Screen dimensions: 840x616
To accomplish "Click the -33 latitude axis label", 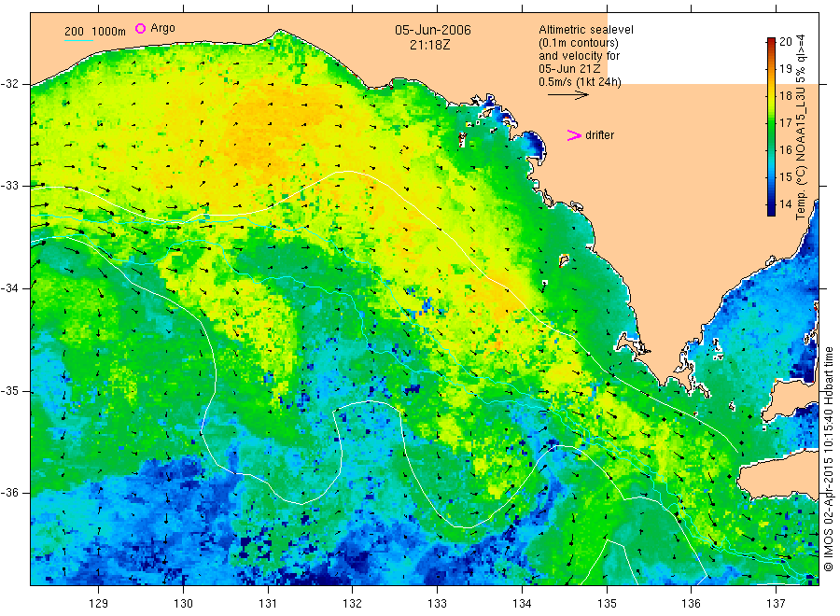I will point(9,186).
